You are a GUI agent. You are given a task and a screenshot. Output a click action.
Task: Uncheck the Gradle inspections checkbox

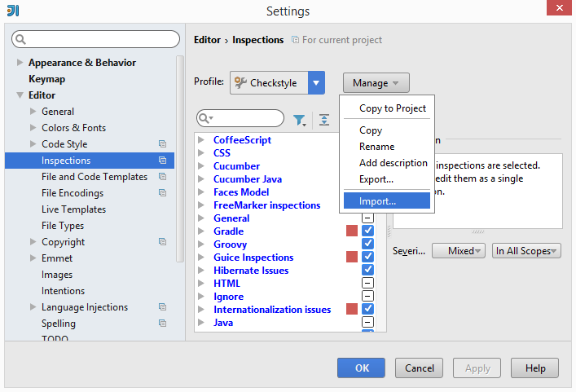pos(367,231)
